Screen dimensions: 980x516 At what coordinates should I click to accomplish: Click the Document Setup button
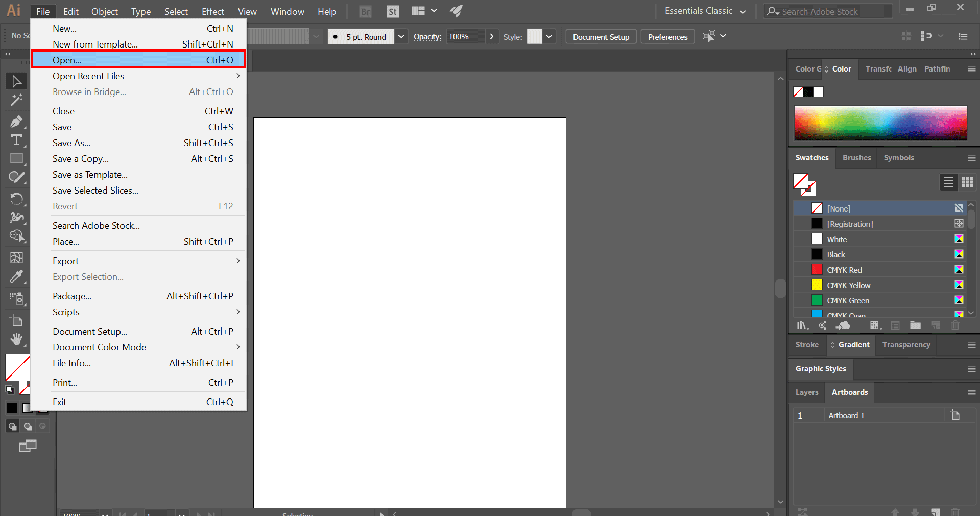(601, 37)
